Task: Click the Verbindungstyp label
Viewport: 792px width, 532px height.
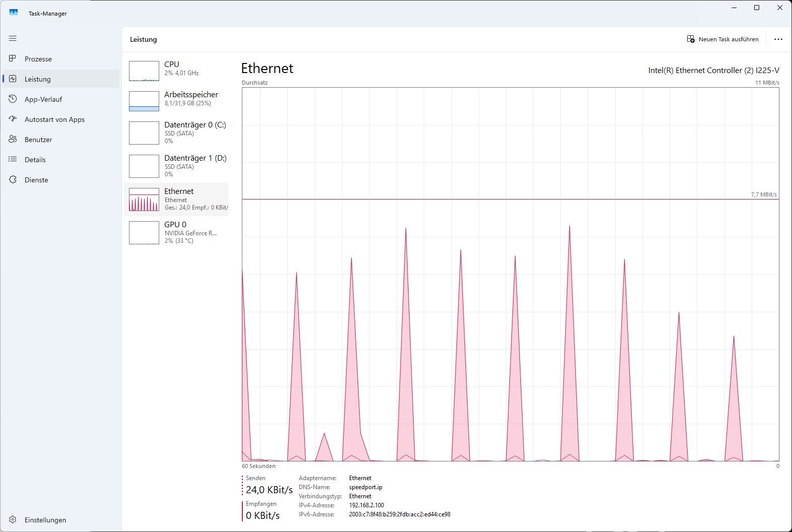Action: pyautogui.click(x=320, y=496)
